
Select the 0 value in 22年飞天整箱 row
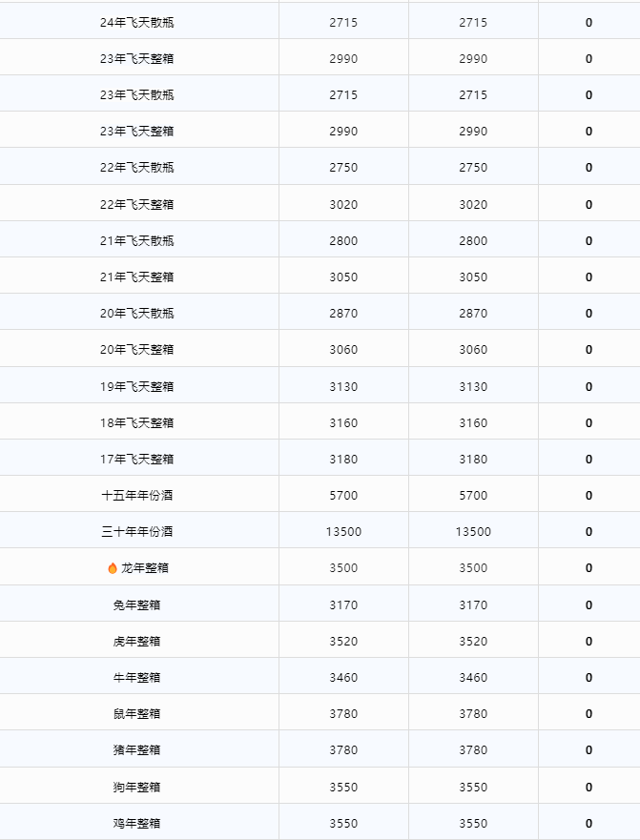coord(589,204)
